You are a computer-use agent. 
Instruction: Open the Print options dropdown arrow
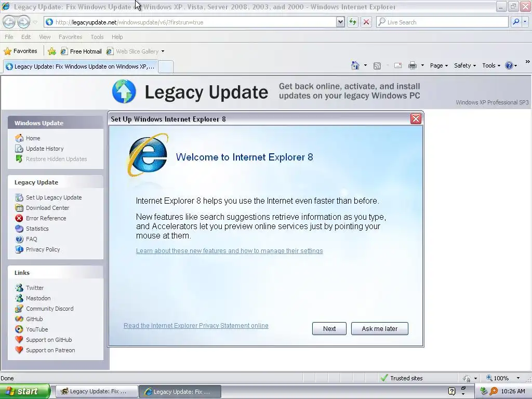pyautogui.click(x=422, y=65)
